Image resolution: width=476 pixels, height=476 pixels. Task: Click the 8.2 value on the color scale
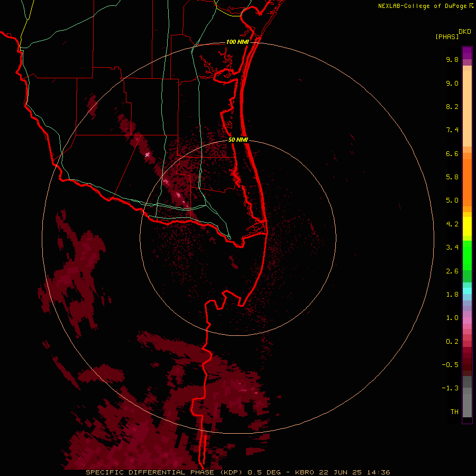point(452,106)
